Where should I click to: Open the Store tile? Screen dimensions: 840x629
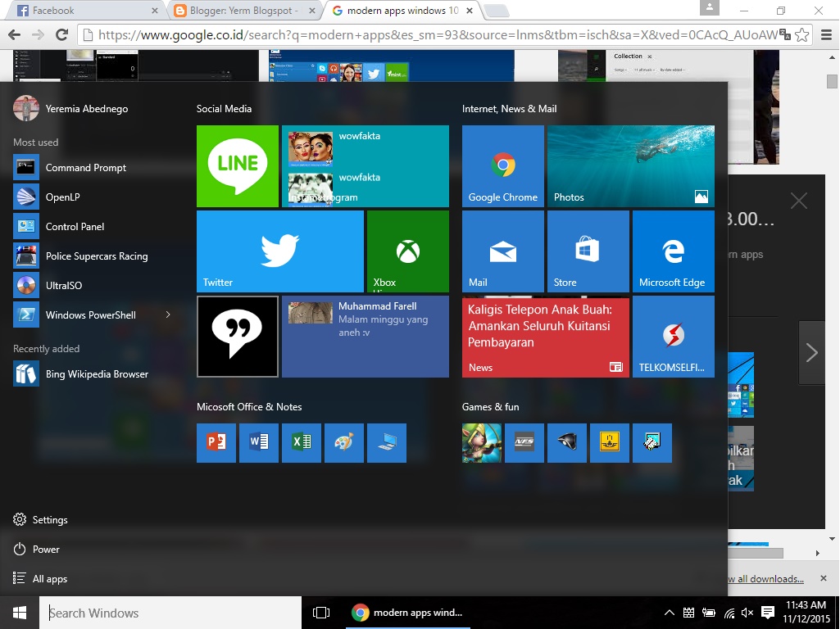click(588, 251)
